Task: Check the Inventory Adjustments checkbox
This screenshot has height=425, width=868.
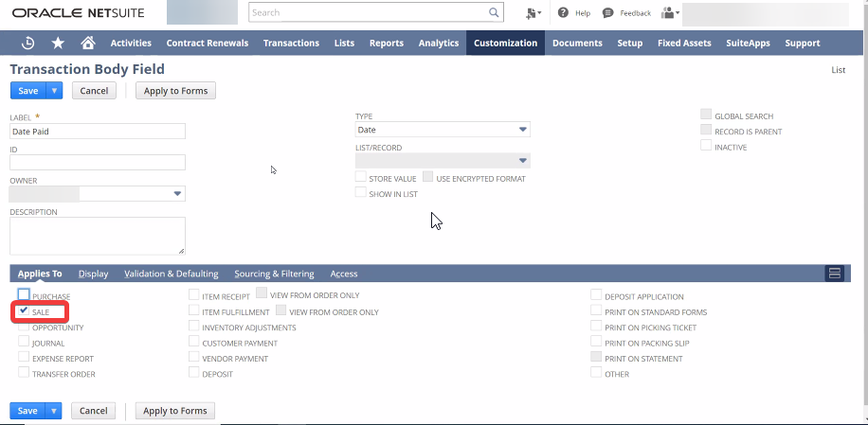Action: (x=193, y=326)
